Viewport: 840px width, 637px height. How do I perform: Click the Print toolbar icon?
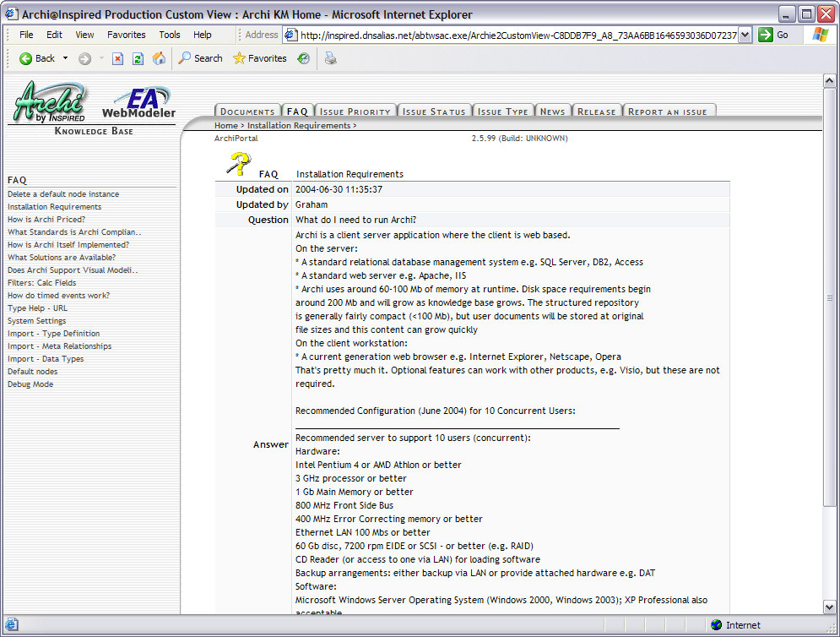pos(330,58)
